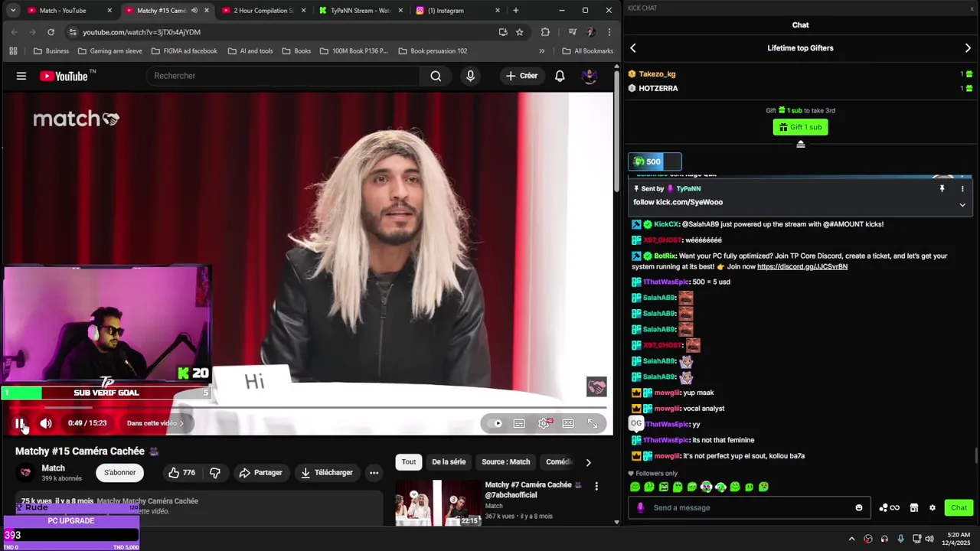Open pinned message three-dot options
This screenshot has width=980, height=551.
click(962, 188)
